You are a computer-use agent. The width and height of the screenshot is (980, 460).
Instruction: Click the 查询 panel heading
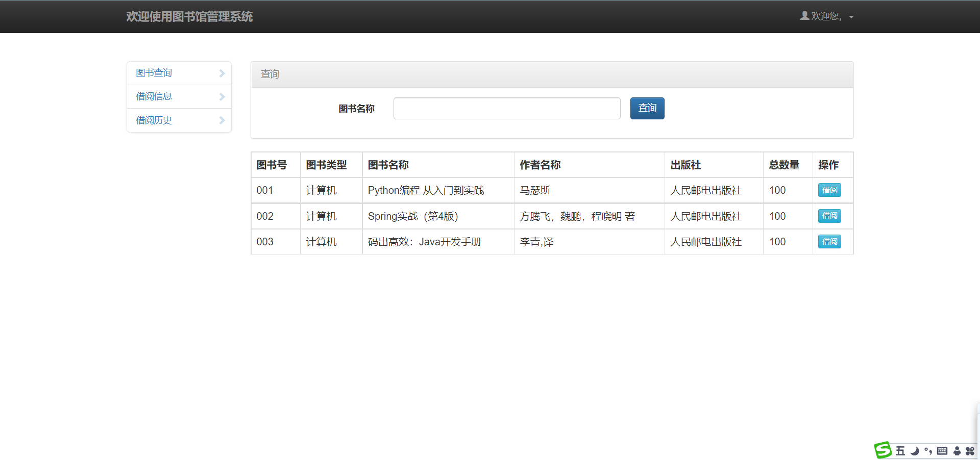click(552, 74)
